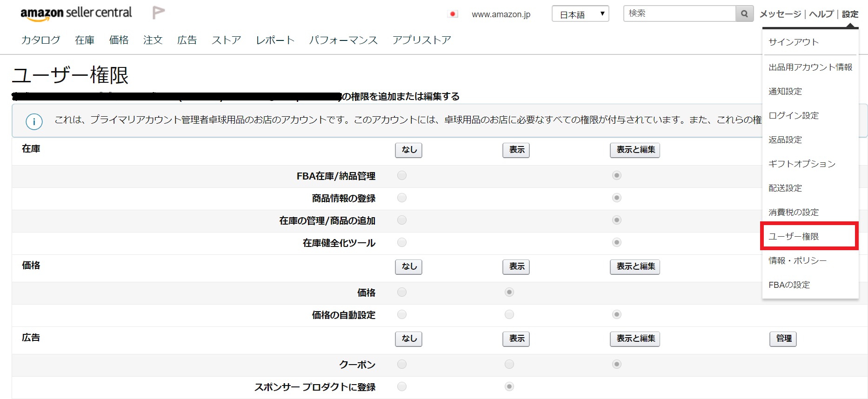Open the パフォーマンス navigation menu
Image resolution: width=868 pixels, height=399 pixels.
pos(343,40)
